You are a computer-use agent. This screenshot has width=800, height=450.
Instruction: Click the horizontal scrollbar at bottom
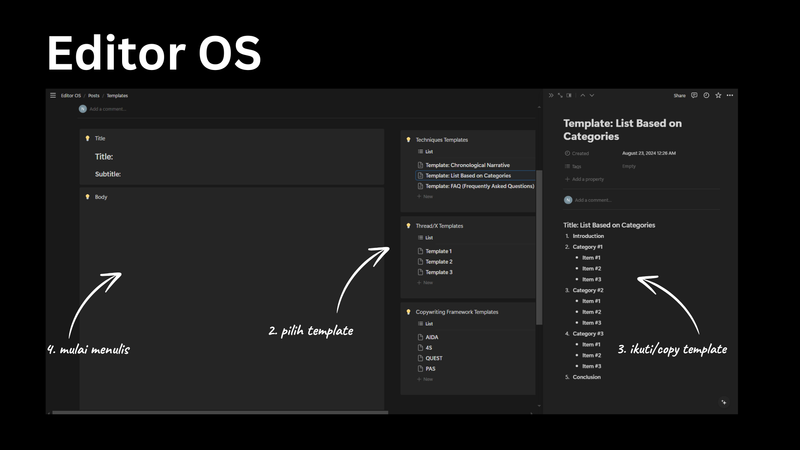[220, 412]
